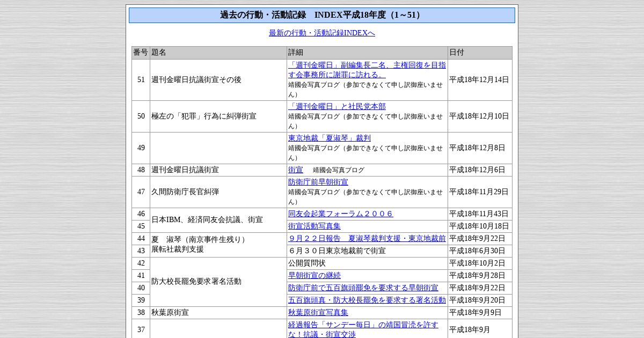Screen dimensions: 644x338
Task: Select the 題名 column header
Action: point(218,53)
